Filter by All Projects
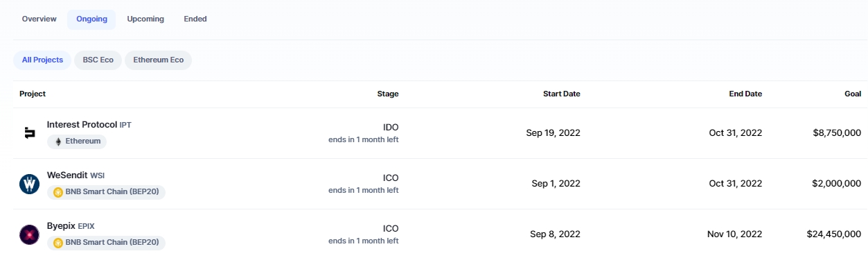Screen dimensions: 868x258 (x=42, y=60)
